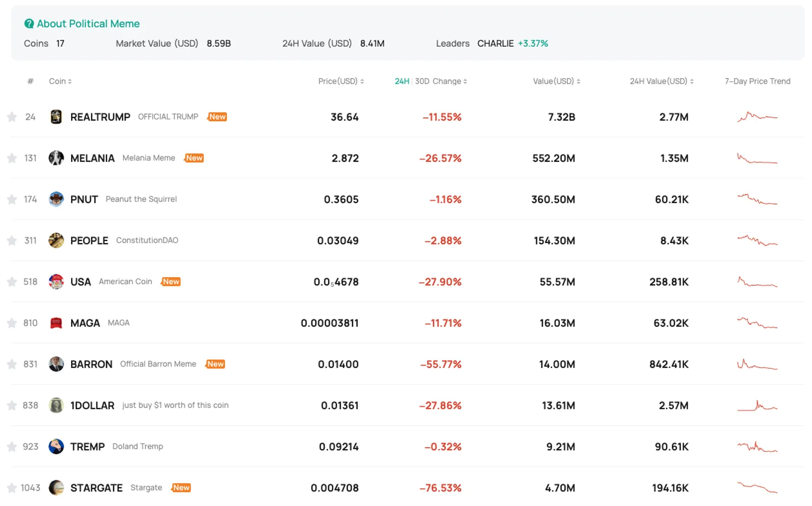Screen dimensions: 812x506
Task: Open the MELANIA coin page
Action: coord(92,158)
